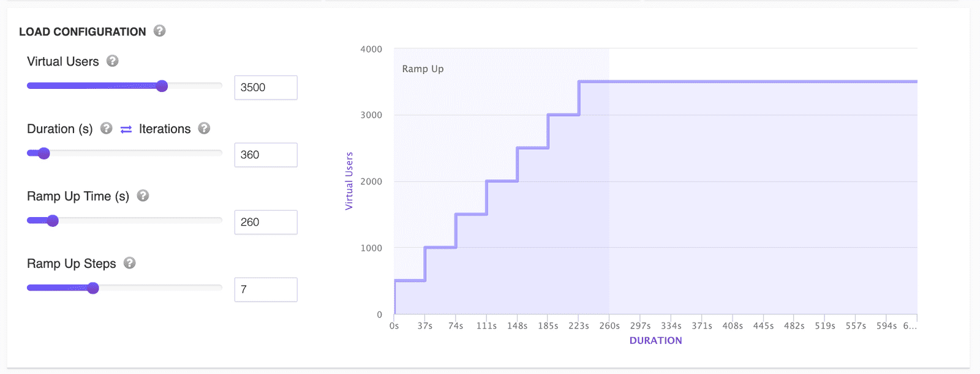Click the Virtual Users input showing 3500
This screenshot has width=980, height=374.
(x=266, y=88)
